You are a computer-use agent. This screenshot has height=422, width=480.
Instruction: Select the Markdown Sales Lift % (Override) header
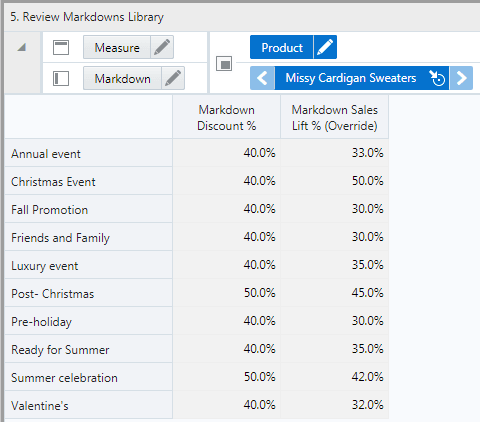335,117
